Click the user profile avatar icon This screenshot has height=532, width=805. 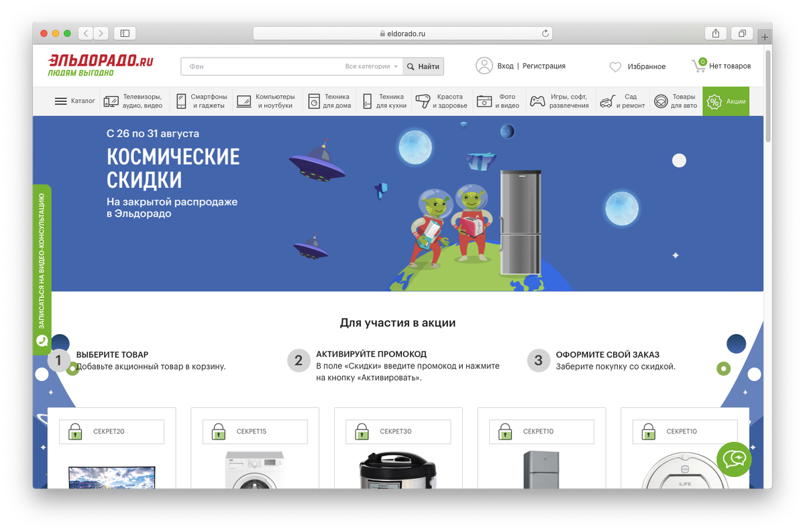pyautogui.click(x=484, y=66)
